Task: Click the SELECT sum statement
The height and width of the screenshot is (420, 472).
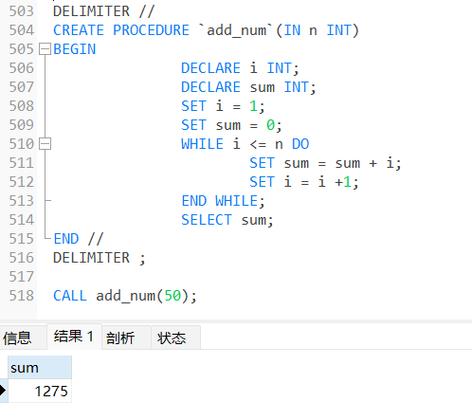Action: click(227, 220)
